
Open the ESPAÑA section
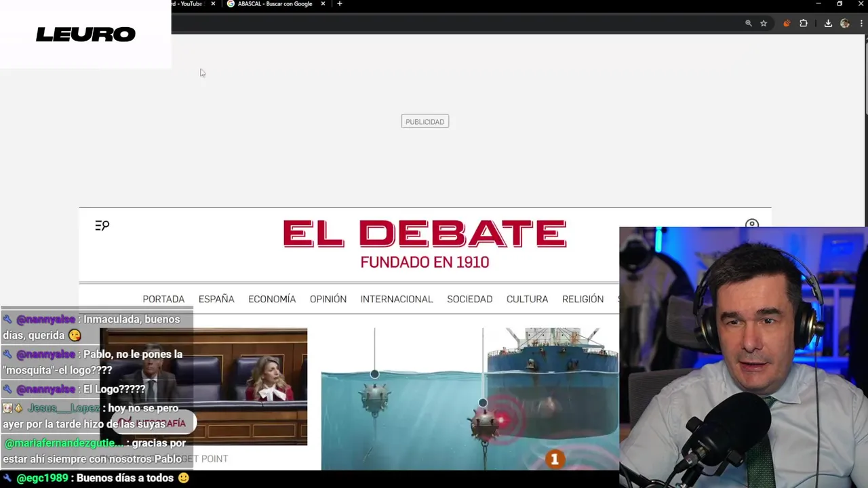[216, 299]
